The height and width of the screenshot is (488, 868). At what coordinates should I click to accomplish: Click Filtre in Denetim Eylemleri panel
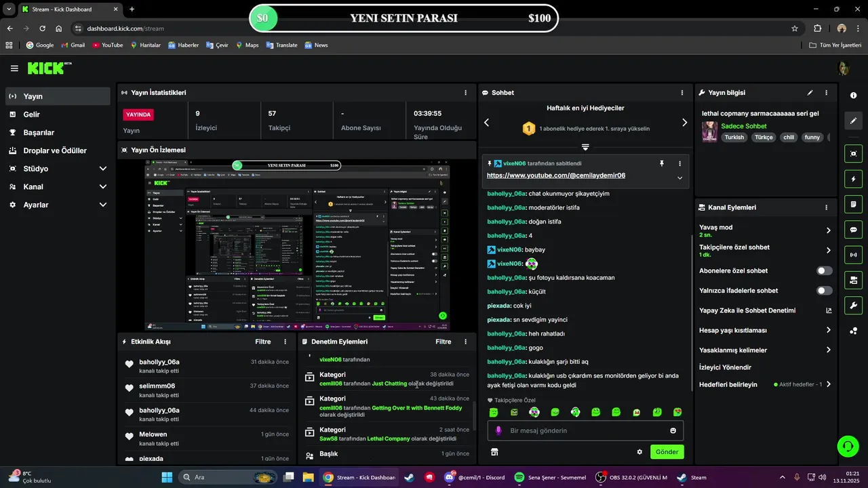(443, 342)
